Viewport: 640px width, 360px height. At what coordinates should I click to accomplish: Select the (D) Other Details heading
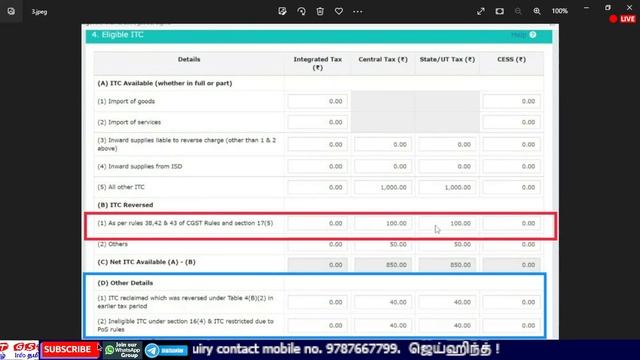pos(125,283)
